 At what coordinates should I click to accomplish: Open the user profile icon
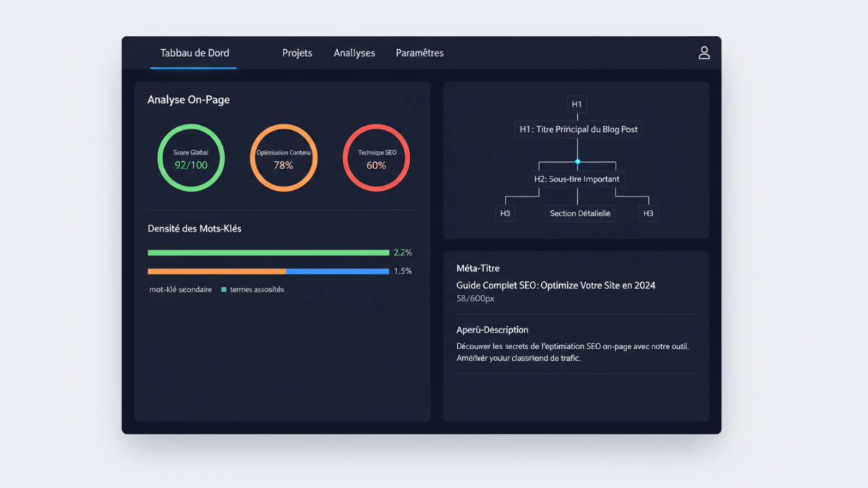703,53
